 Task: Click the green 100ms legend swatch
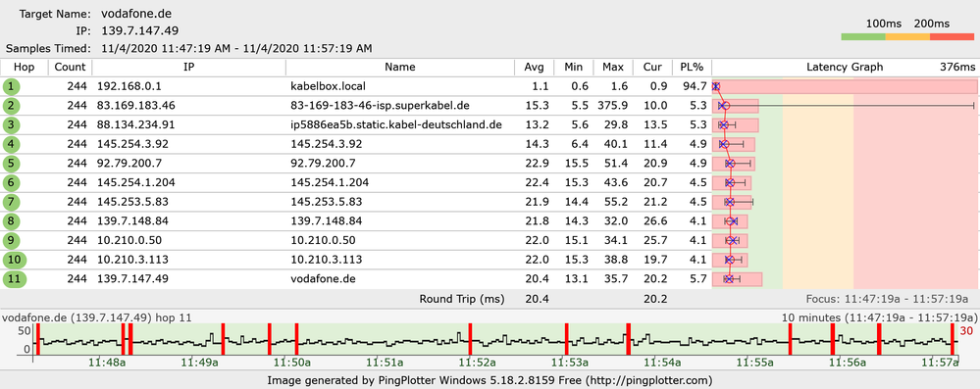coord(863,37)
